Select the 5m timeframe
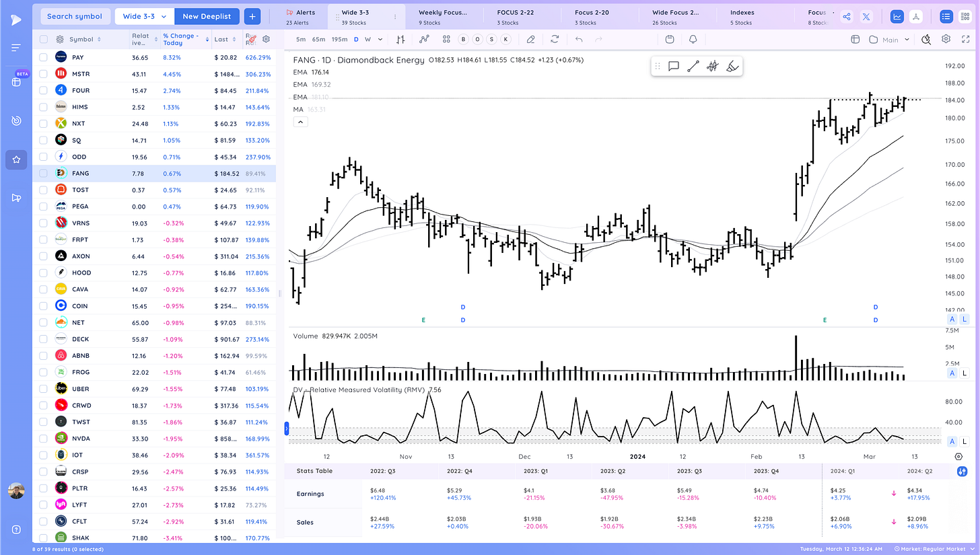 pos(300,40)
